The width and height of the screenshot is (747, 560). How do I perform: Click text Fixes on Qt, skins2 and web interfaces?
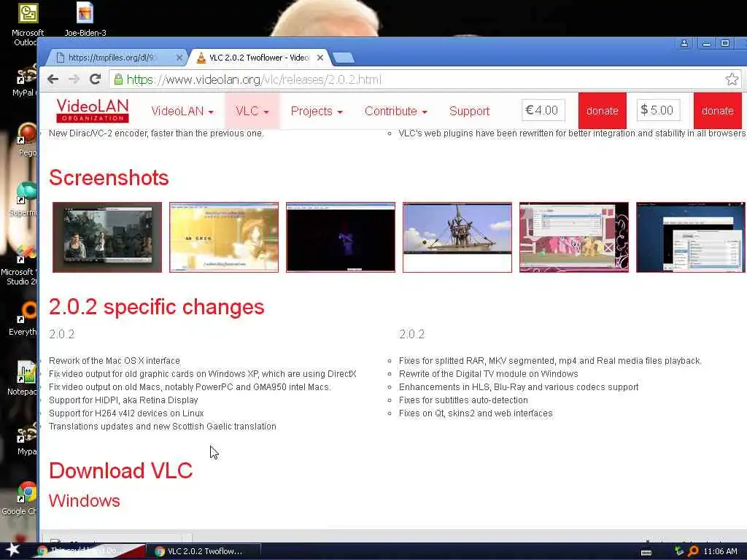click(x=476, y=413)
